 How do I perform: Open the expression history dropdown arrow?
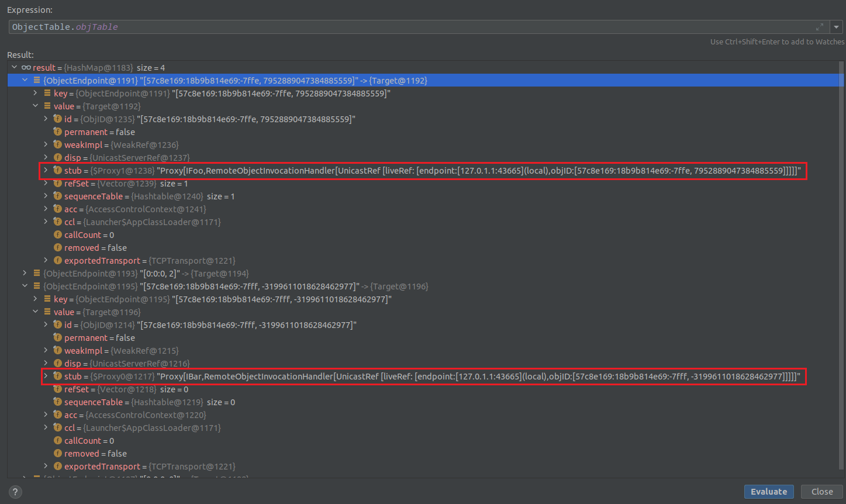coord(836,27)
